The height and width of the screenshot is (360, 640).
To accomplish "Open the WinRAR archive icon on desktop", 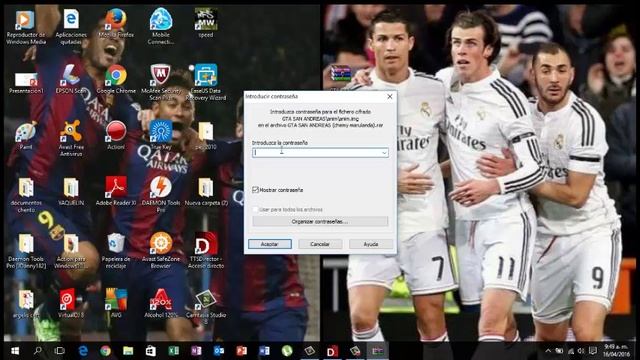I will [340, 73].
